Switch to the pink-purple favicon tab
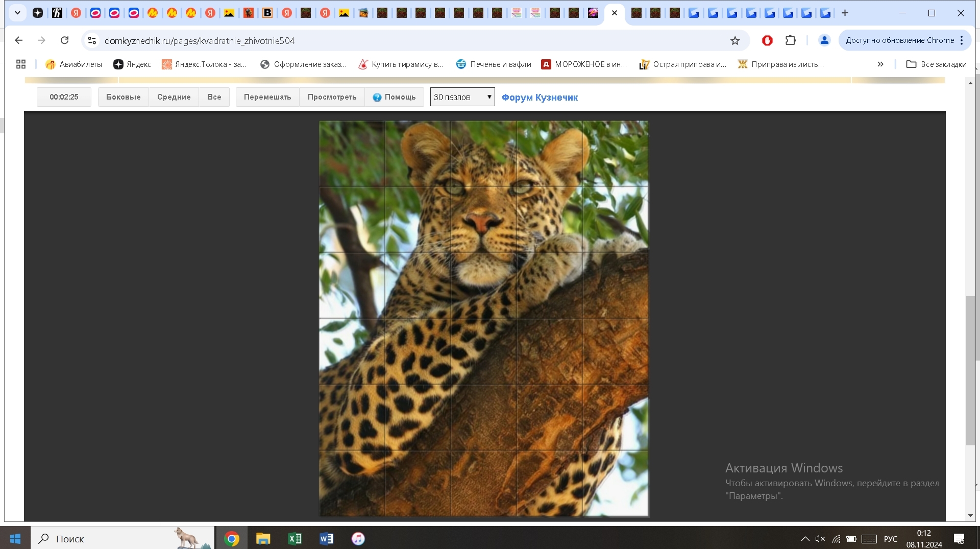The width and height of the screenshot is (980, 549). (593, 13)
